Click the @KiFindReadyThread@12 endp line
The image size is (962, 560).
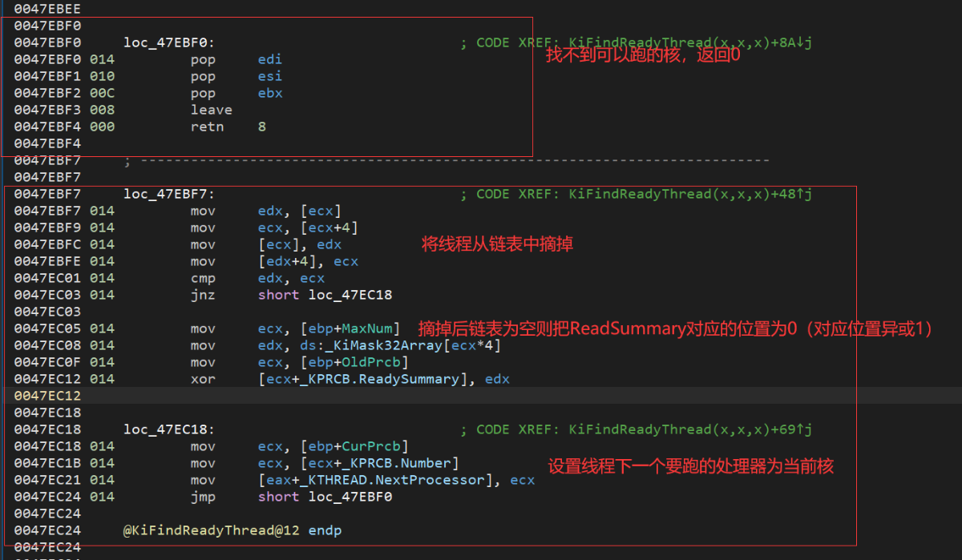232,530
